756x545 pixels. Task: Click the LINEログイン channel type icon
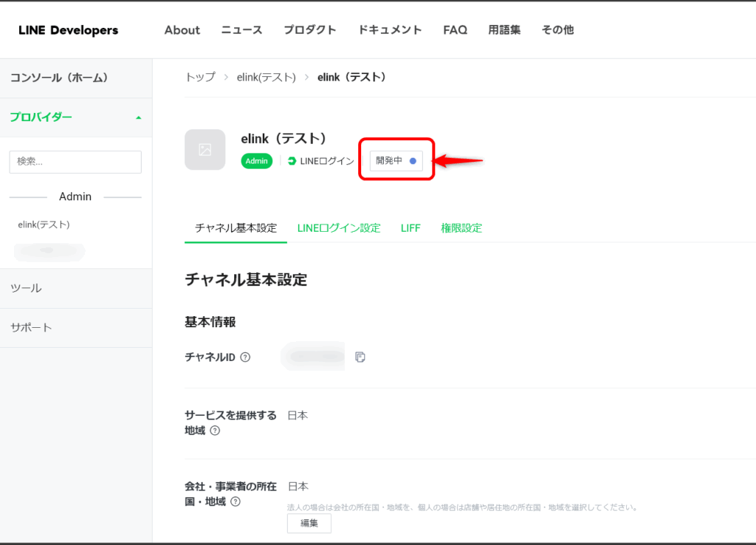292,161
